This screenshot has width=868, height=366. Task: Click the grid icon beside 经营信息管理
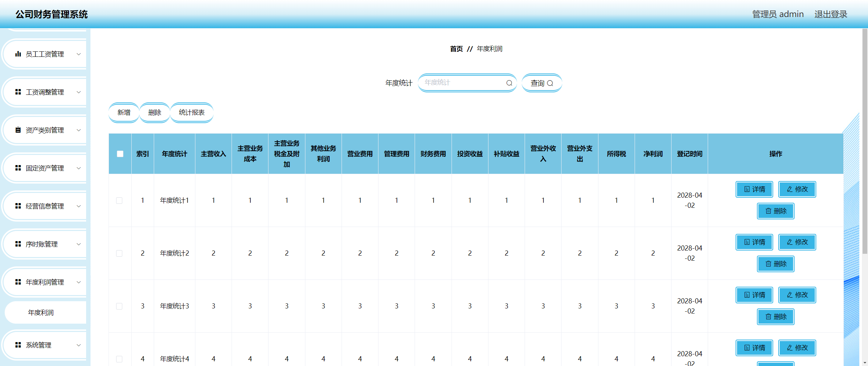pyautogui.click(x=18, y=206)
